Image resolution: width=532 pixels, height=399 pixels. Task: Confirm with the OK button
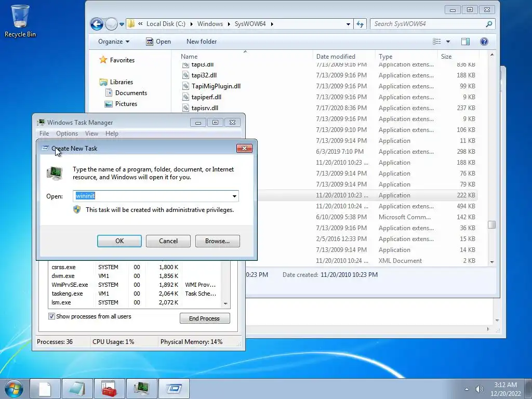coord(119,241)
